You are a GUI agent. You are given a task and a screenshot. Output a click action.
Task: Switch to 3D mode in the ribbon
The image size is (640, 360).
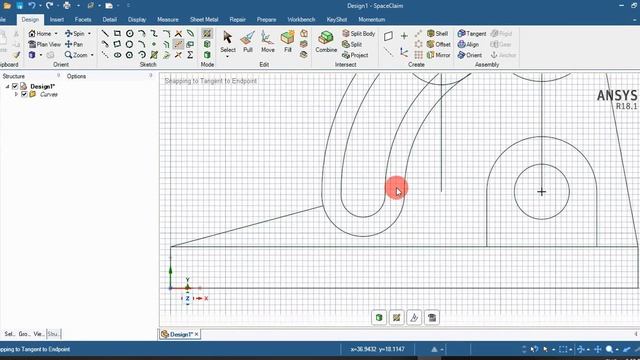pyautogui.click(x=207, y=55)
